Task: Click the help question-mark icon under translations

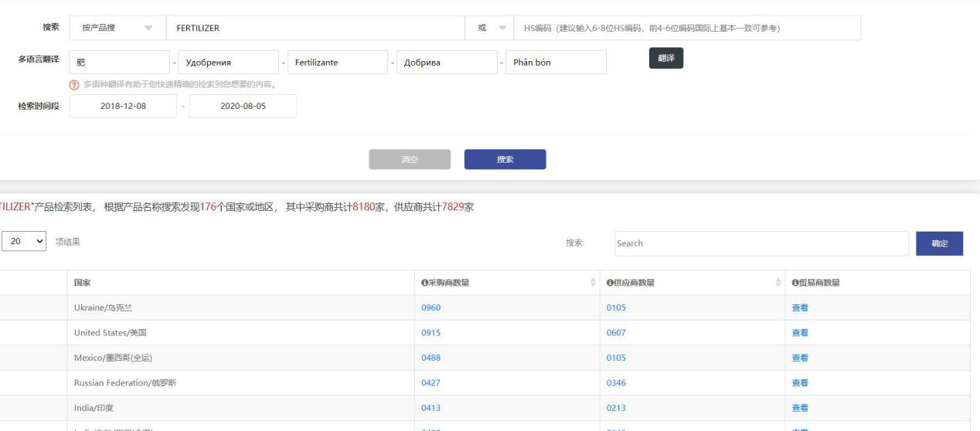Action: point(75,84)
